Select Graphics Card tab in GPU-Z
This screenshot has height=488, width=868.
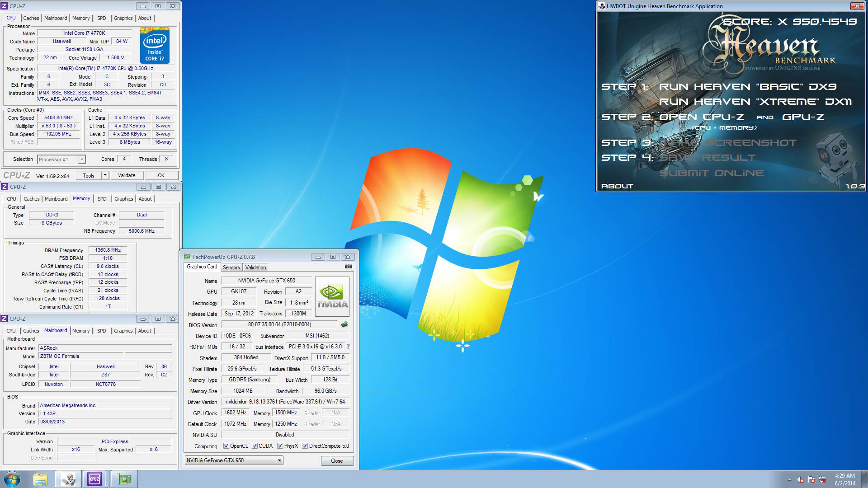[x=202, y=267]
